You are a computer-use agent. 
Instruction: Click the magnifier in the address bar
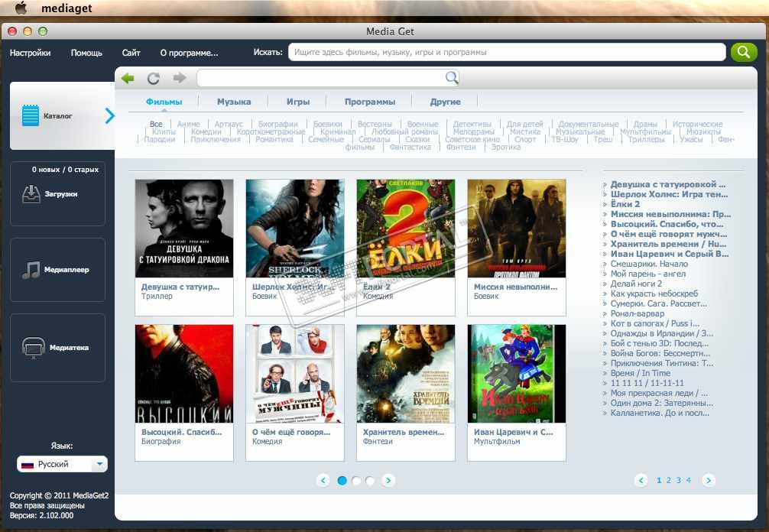click(x=452, y=77)
